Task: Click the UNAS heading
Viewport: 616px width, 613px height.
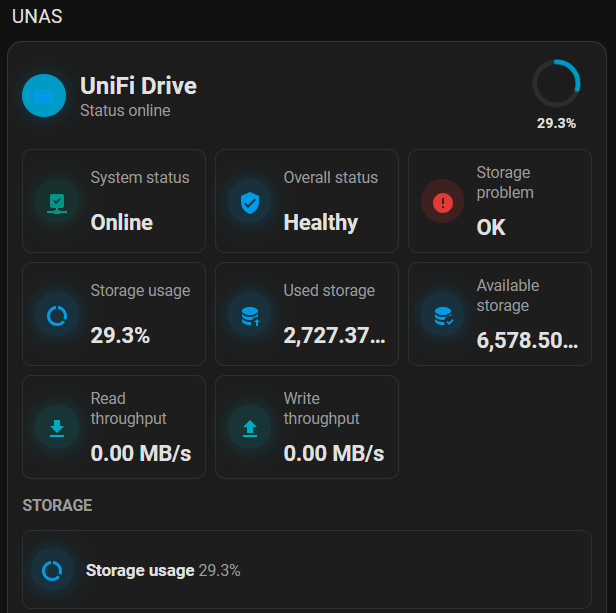Action: point(37,17)
